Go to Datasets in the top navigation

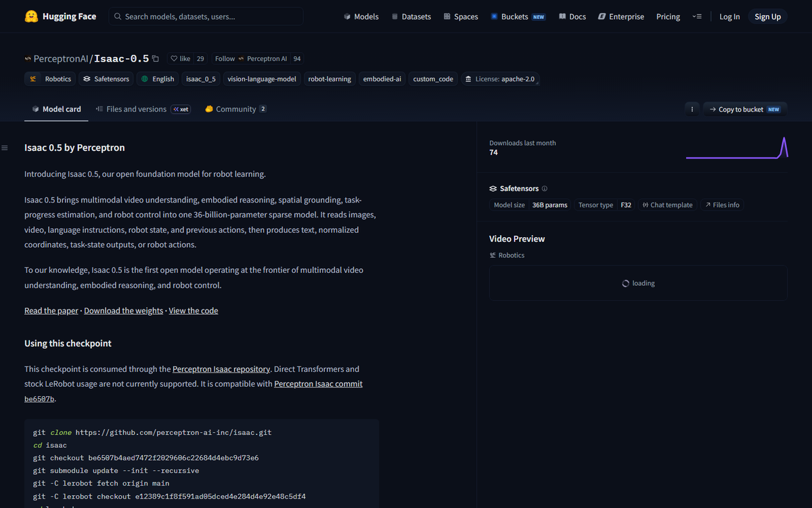411,16
